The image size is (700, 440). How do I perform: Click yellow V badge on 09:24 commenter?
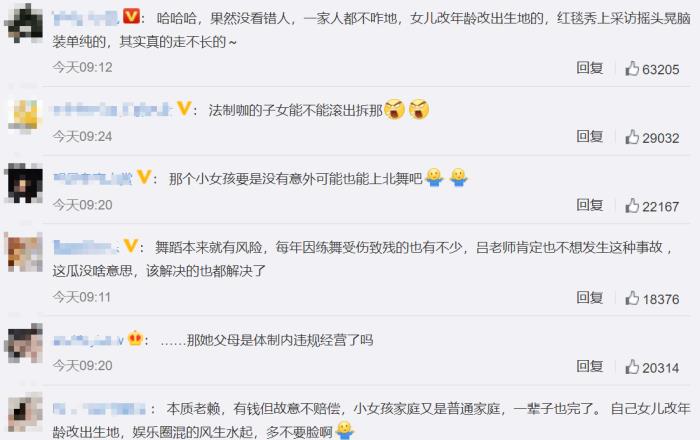[x=184, y=108]
